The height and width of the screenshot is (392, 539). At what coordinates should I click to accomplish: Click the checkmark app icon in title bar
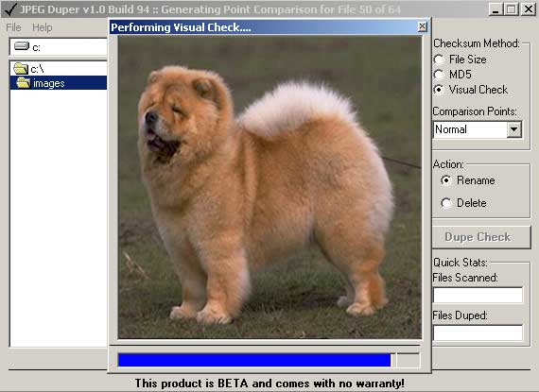pyautogui.click(x=9, y=9)
